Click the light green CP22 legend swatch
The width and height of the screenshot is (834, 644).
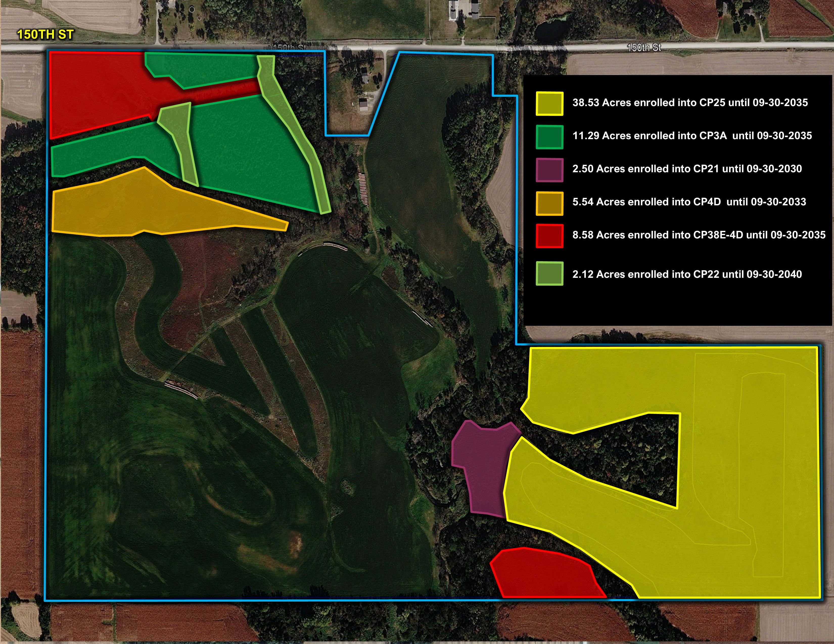pyautogui.click(x=549, y=273)
